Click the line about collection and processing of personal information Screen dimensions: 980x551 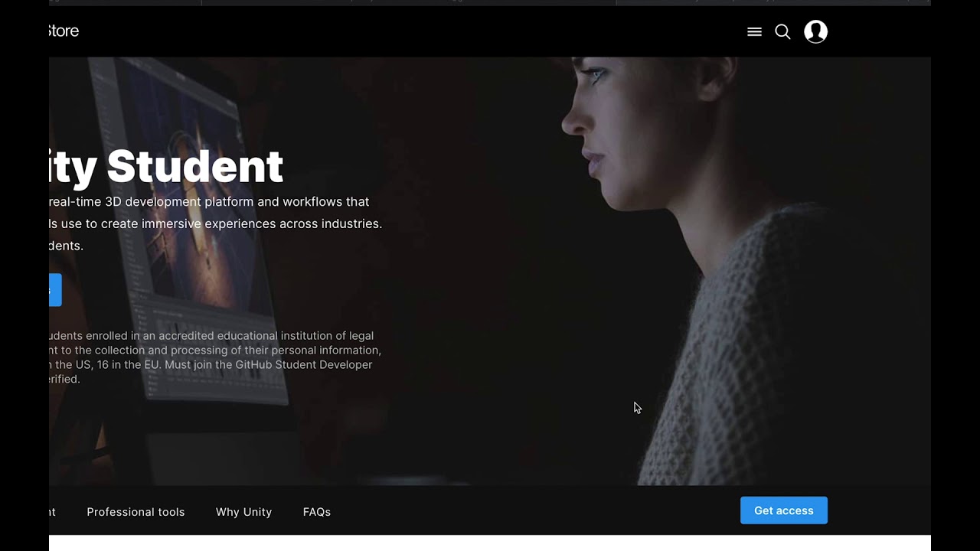[x=215, y=350]
